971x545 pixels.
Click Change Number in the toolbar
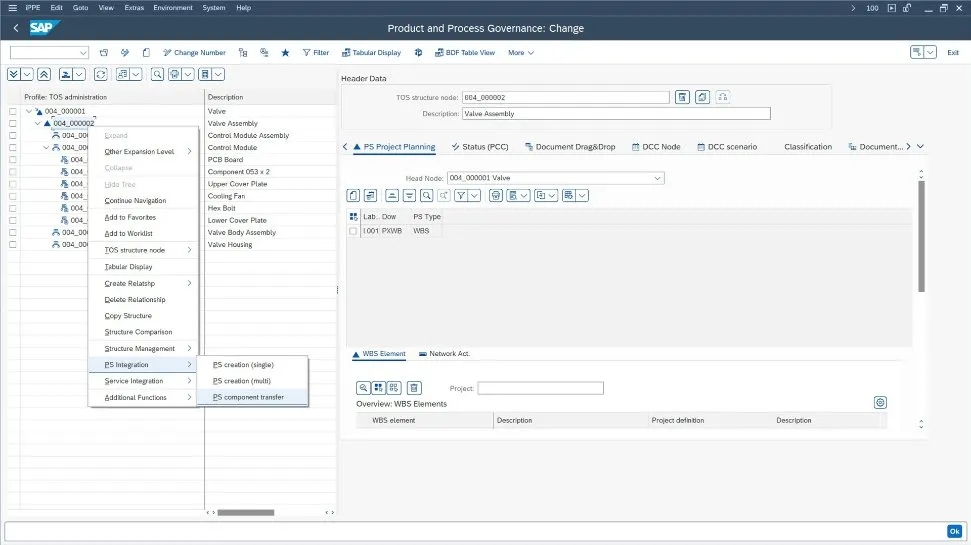[x=193, y=52]
